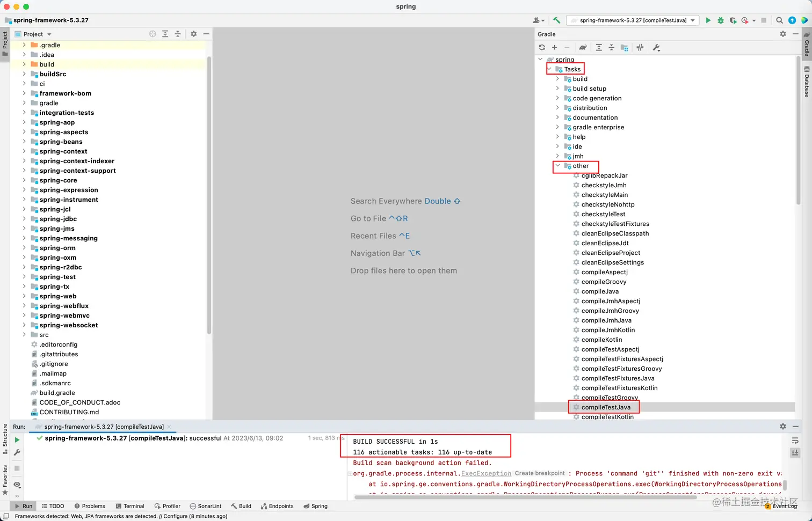Image resolution: width=812 pixels, height=521 pixels.
Task: Click the tool window quick access icon in the status bar
Action: click(x=5, y=516)
